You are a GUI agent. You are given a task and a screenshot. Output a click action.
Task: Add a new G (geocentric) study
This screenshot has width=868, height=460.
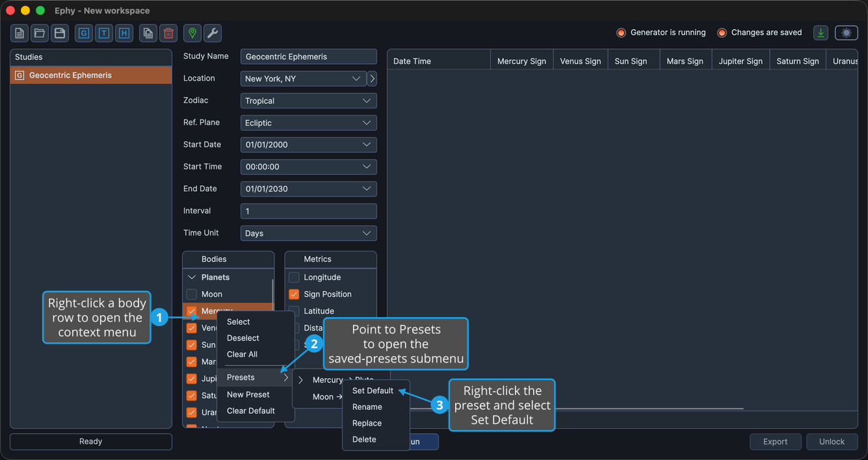click(84, 33)
